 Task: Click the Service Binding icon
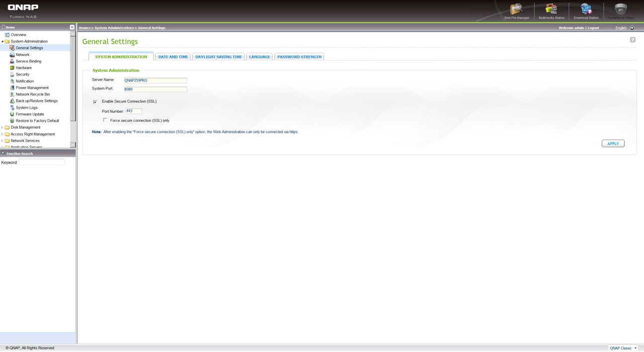pos(12,61)
